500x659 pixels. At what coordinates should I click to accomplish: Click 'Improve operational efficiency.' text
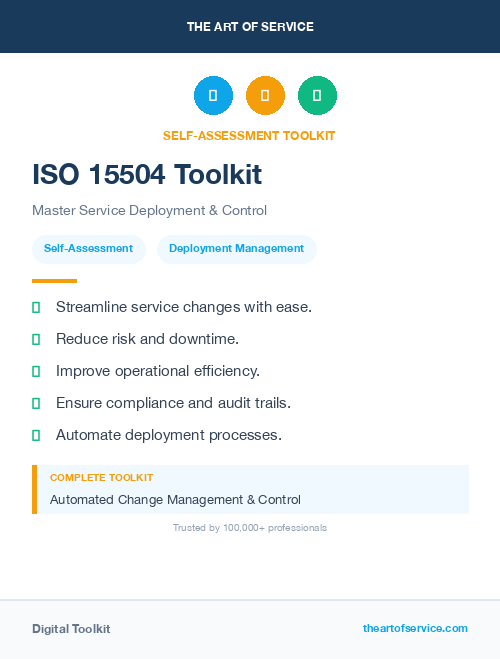158,371
